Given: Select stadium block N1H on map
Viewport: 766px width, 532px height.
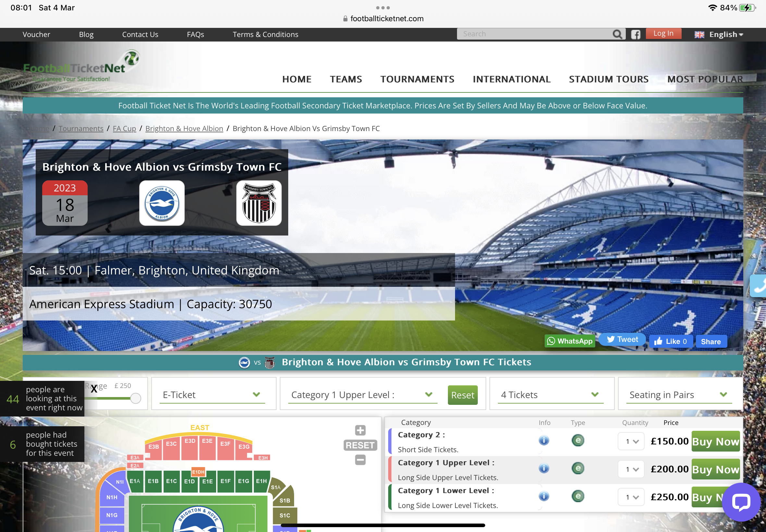Looking at the screenshot, I should tap(112, 497).
